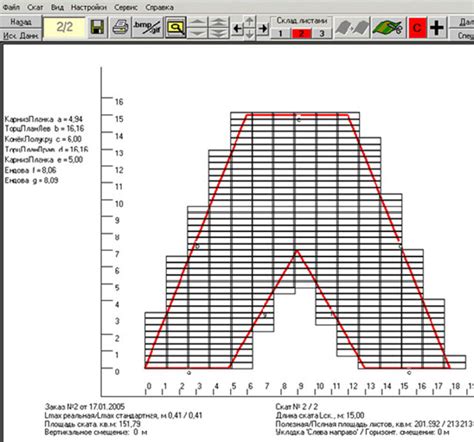Click the double up-down arrows shift icon

pyautogui.click(x=219, y=27)
